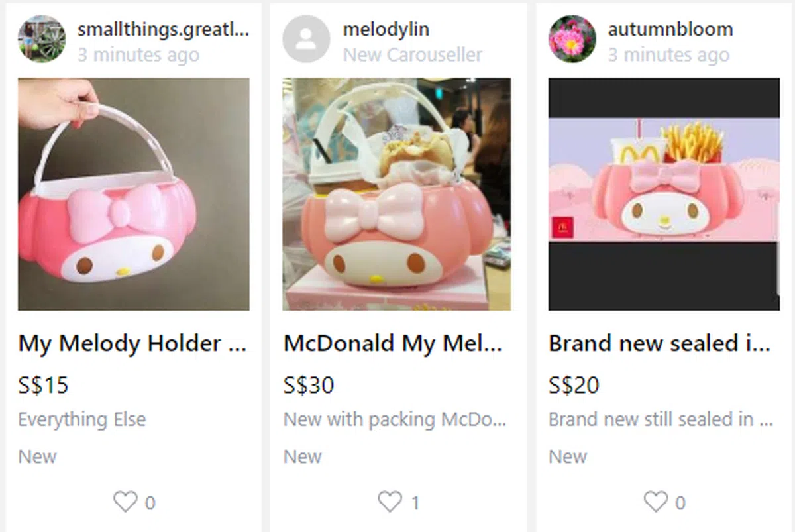Like the My Melody Holder listing
Viewport: 795px width, 532px height.
(125, 502)
